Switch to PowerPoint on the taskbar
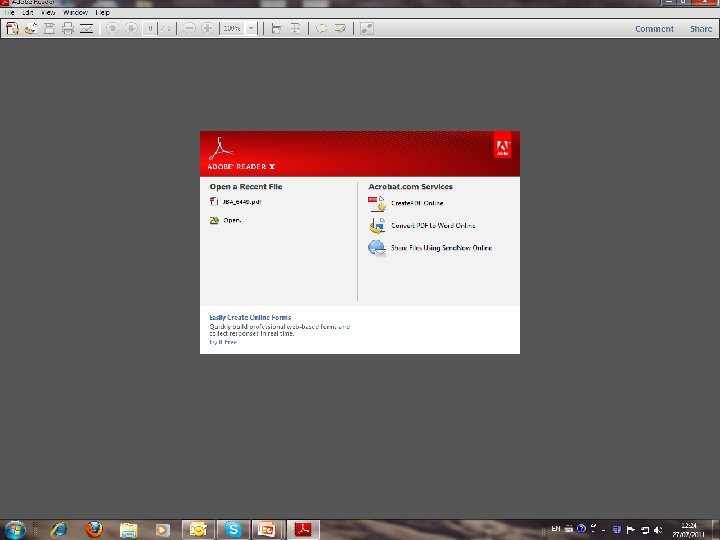720x540 pixels. (268, 530)
